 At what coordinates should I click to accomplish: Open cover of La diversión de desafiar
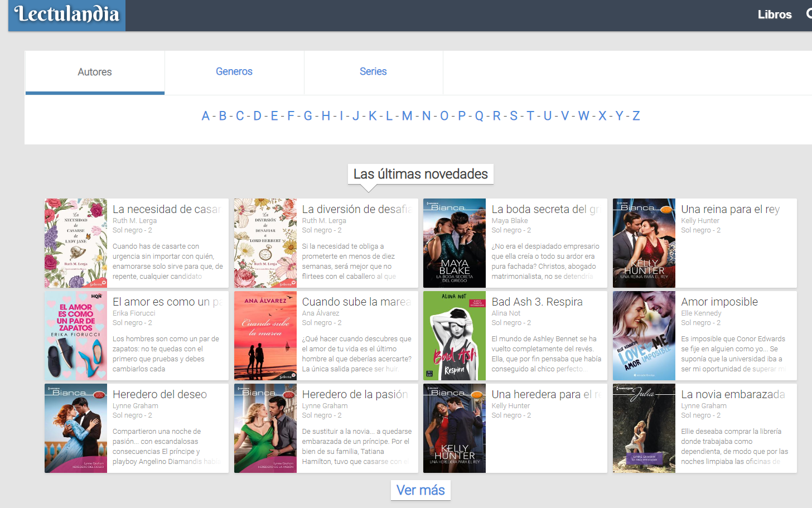coord(265,243)
